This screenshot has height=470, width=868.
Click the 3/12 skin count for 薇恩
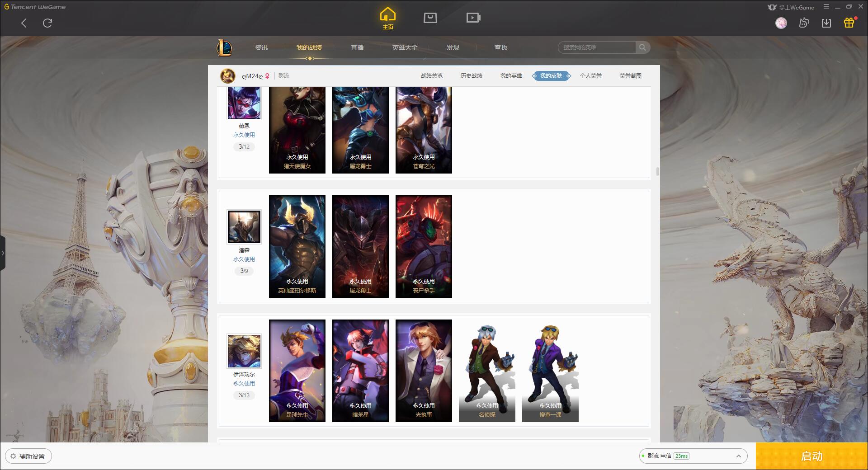tap(244, 147)
